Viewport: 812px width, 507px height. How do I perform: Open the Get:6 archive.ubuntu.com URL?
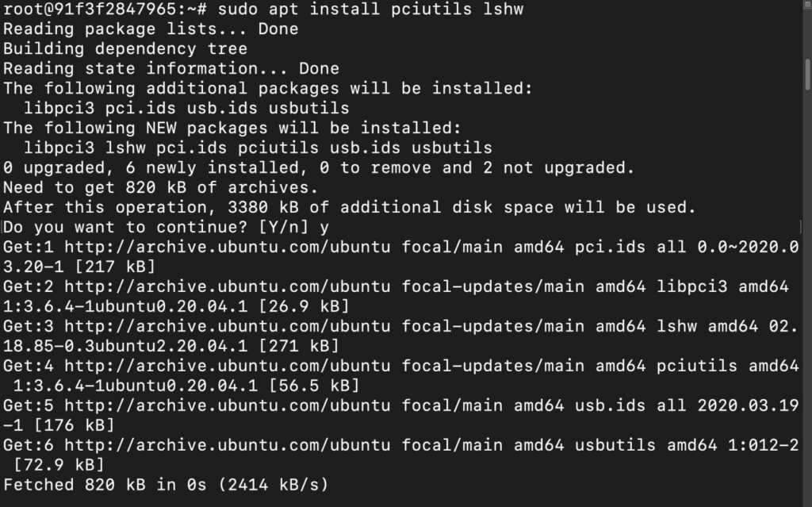[228, 445]
